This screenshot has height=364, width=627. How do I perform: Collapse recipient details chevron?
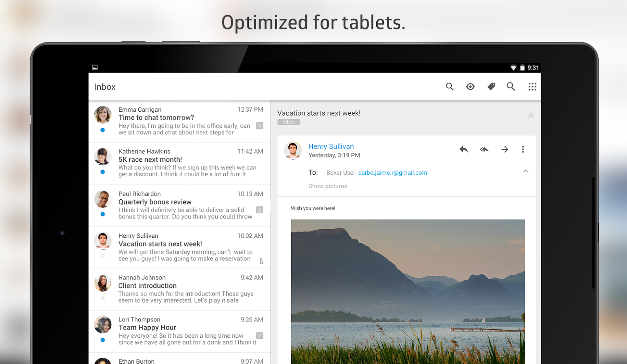(525, 171)
